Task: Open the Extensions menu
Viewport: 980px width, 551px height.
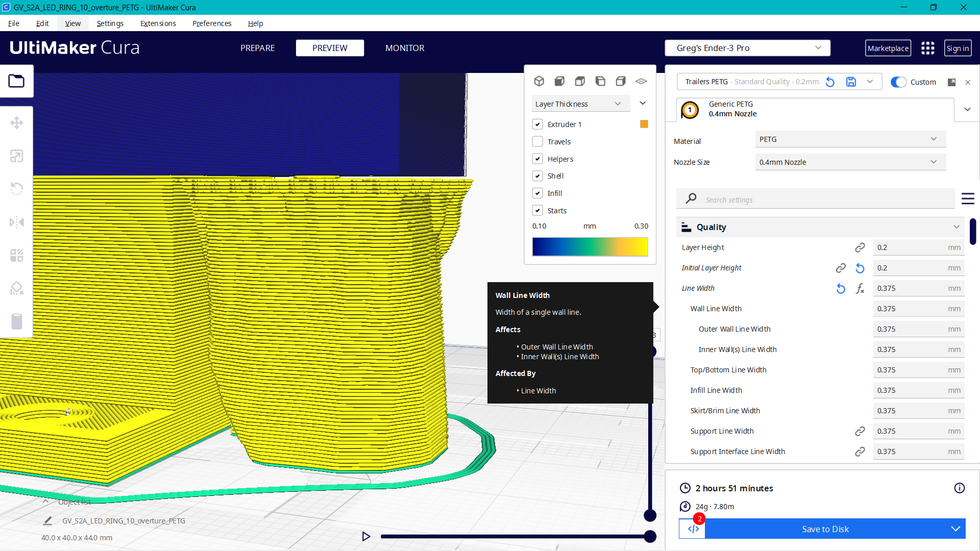Action: point(158,23)
